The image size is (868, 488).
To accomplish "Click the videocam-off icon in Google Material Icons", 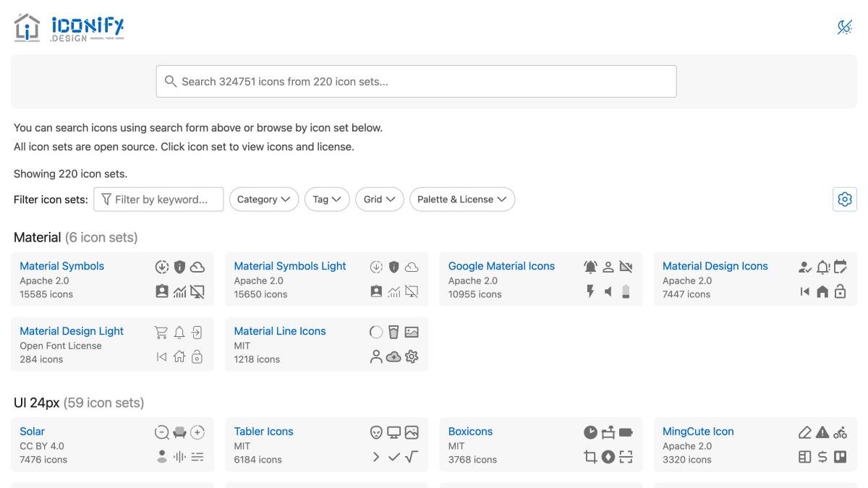I will click(626, 267).
